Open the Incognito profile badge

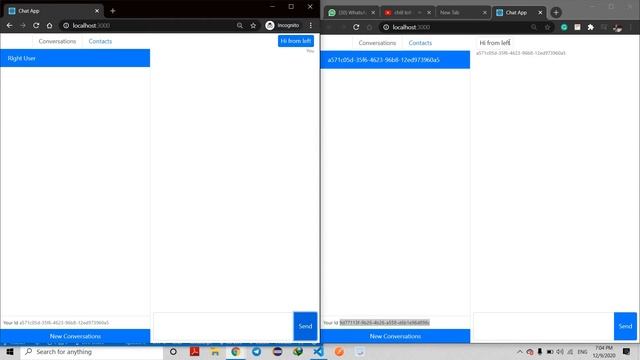coord(282,25)
